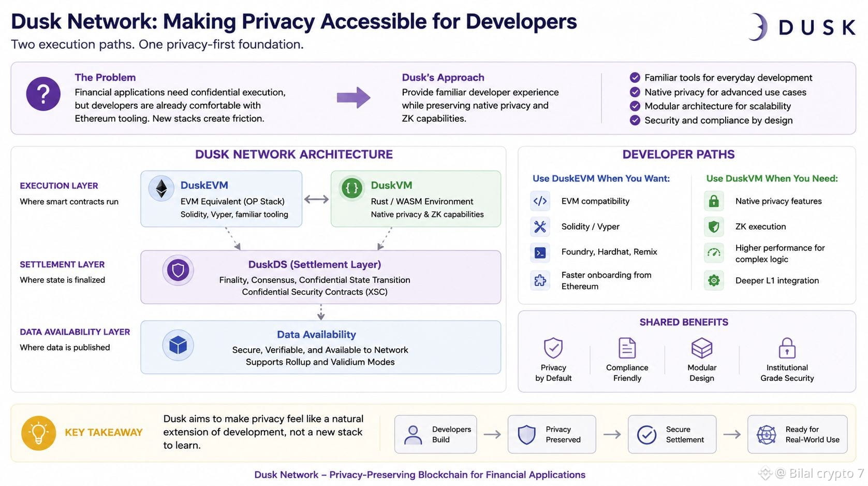
Task: Click the code brackets icon beside EVM compatibility
Action: pos(540,201)
